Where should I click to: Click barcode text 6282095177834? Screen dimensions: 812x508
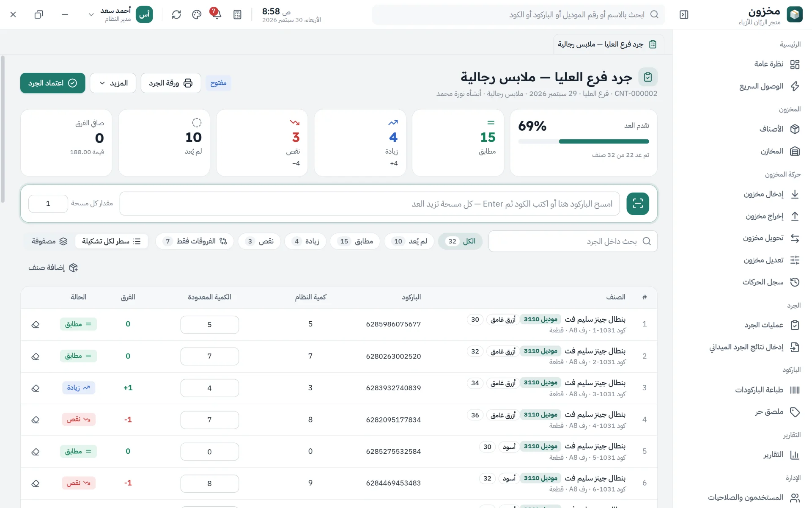[x=393, y=420]
